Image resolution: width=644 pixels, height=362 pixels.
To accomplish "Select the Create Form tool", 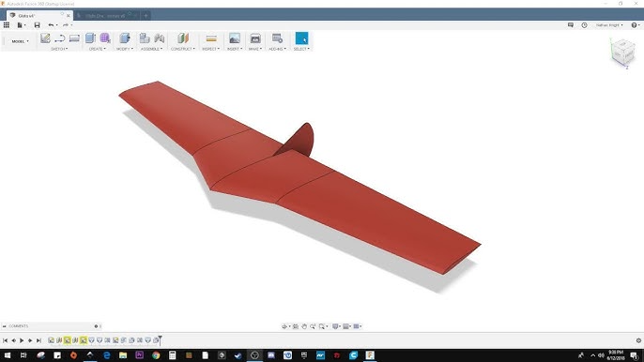I will pos(105,38).
